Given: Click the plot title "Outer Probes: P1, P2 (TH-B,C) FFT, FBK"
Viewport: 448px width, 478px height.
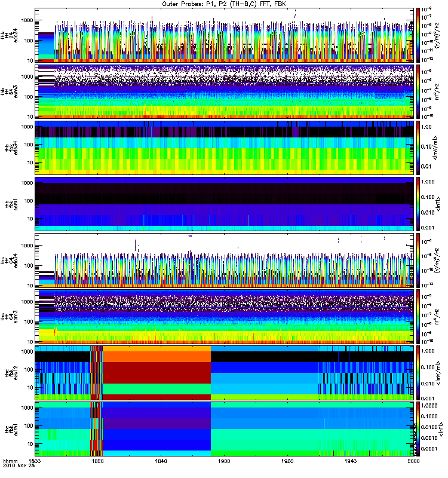Looking at the screenshot, I should 224,4.
